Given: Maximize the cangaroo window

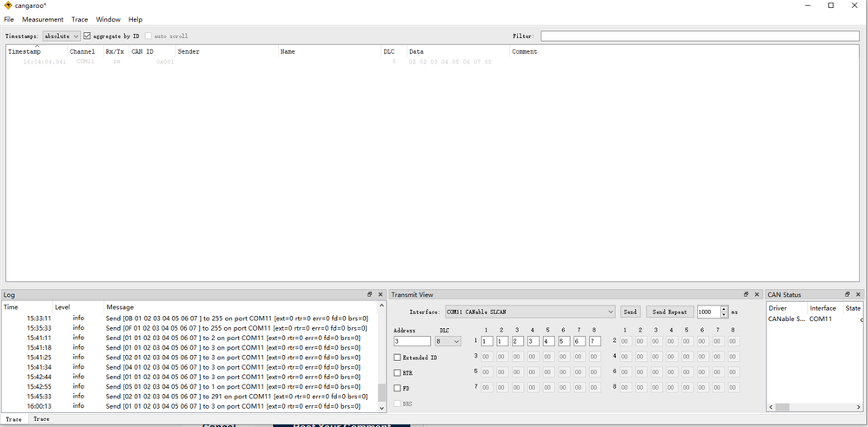Looking at the screenshot, I should pos(831,5).
